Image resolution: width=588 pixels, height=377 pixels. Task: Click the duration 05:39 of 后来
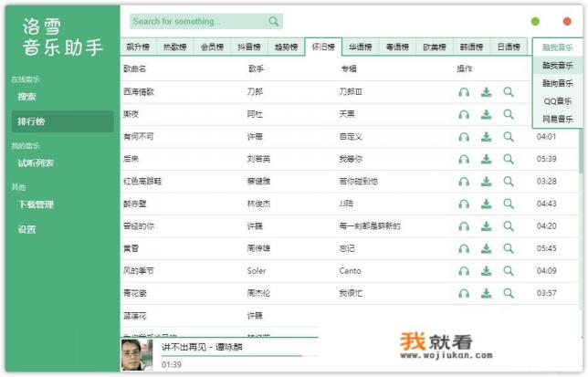point(546,159)
